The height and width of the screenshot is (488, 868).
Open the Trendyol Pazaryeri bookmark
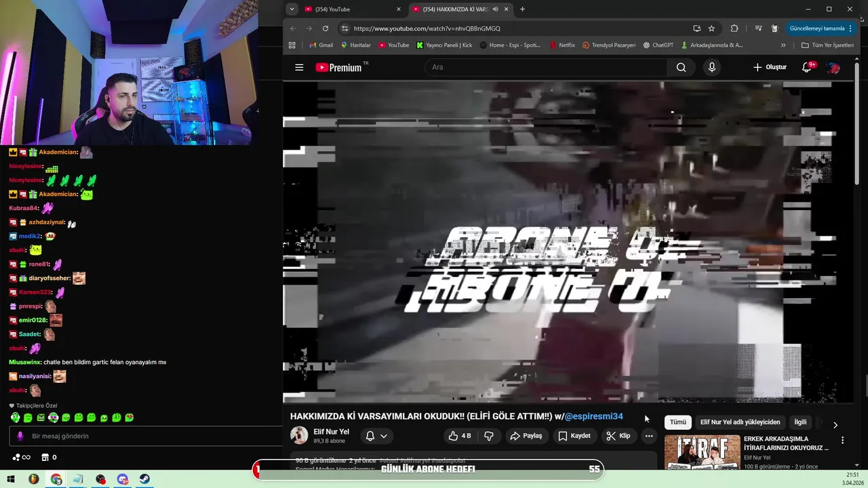pyautogui.click(x=609, y=45)
